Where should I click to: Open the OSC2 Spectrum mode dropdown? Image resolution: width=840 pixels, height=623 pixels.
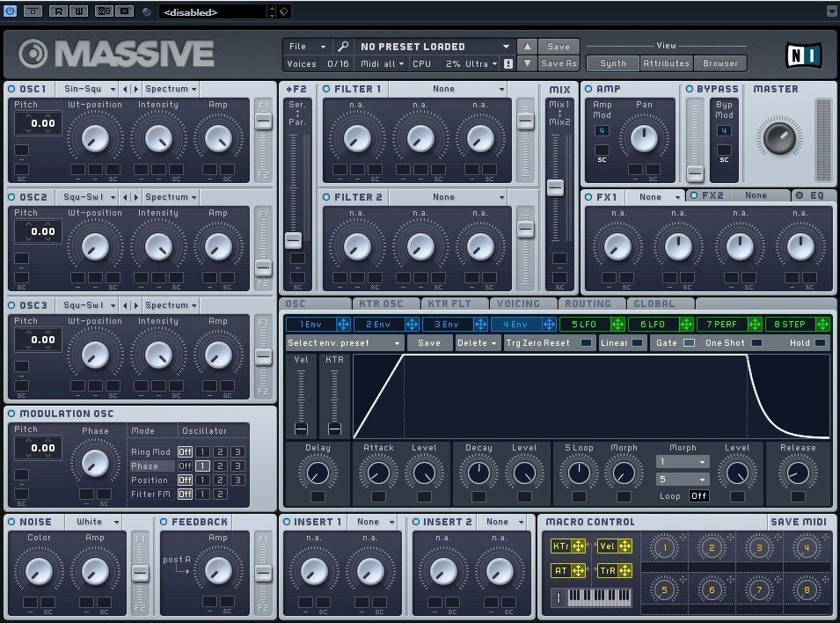pos(171,197)
